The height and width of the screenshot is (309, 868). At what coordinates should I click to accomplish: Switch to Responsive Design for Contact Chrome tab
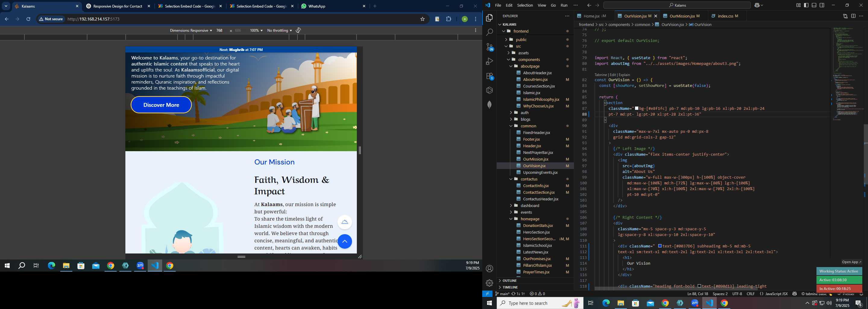tap(118, 6)
